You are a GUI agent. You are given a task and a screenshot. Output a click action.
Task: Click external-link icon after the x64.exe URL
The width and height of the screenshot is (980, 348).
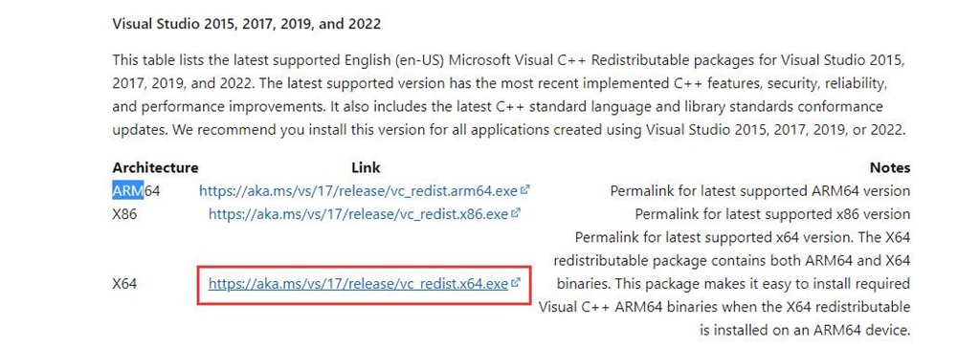click(516, 283)
